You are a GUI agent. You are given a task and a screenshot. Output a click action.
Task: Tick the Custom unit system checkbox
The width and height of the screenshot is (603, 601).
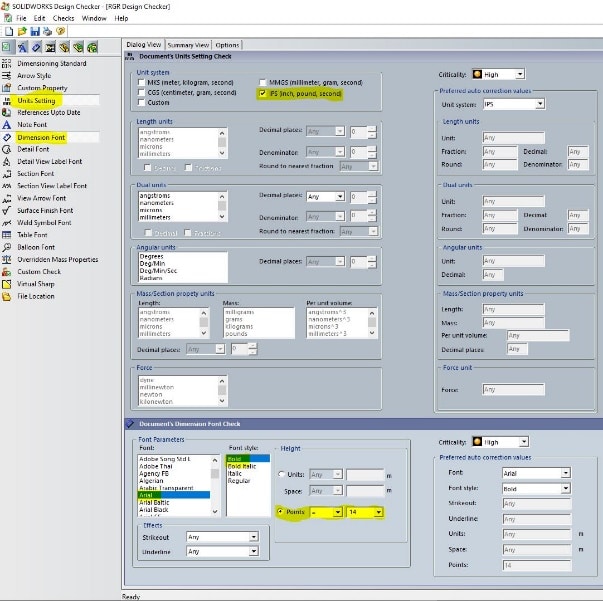(141, 102)
